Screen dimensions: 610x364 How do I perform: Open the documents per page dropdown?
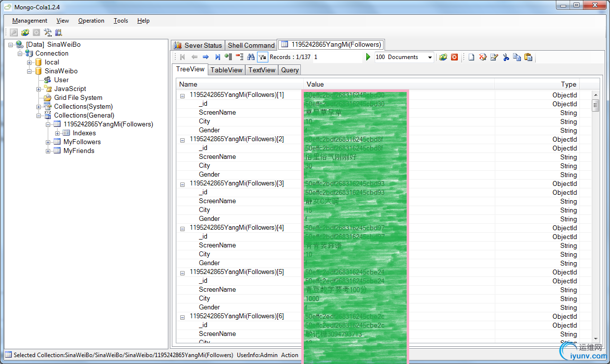point(430,57)
